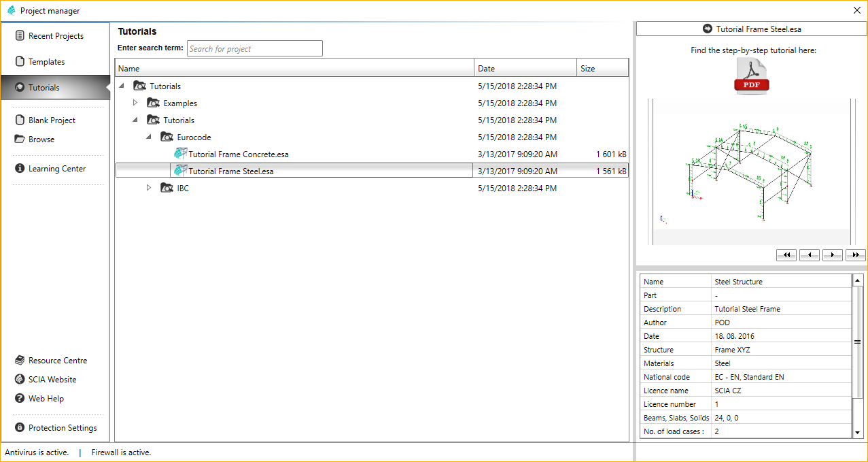The height and width of the screenshot is (462, 868).
Task: Open the PDF step-by-step tutorial icon
Action: point(750,76)
